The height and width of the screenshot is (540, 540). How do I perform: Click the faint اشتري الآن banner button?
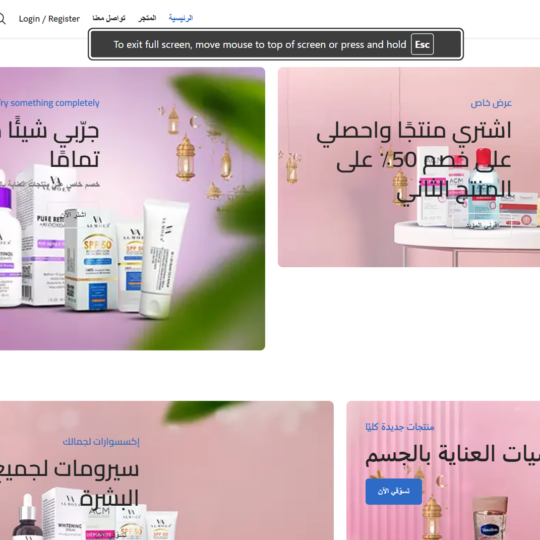pyautogui.click(x=73, y=215)
